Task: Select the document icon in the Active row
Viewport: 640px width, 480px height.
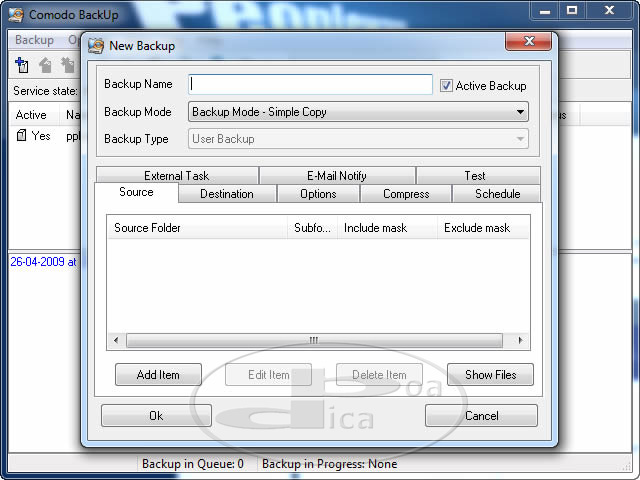Action: tap(21, 136)
